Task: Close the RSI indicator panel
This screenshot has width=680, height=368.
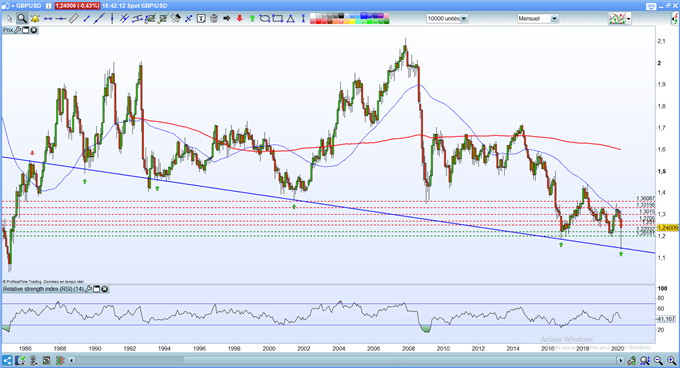Action: tap(105, 289)
